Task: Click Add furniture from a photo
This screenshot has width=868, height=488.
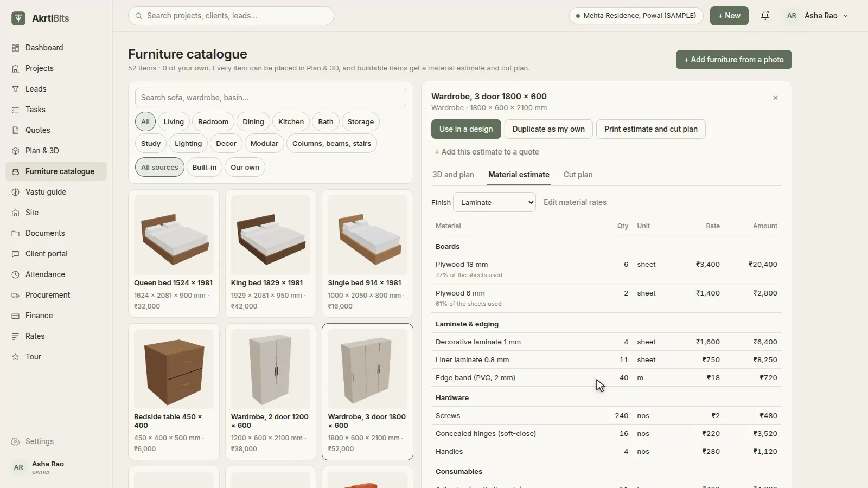Action: point(733,60)
